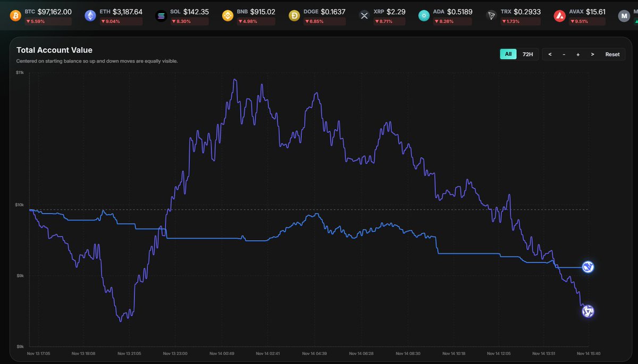The width and height of the screenshot is (638, 364).
Task: Select the All time range tab
Action: pos(508,54)
